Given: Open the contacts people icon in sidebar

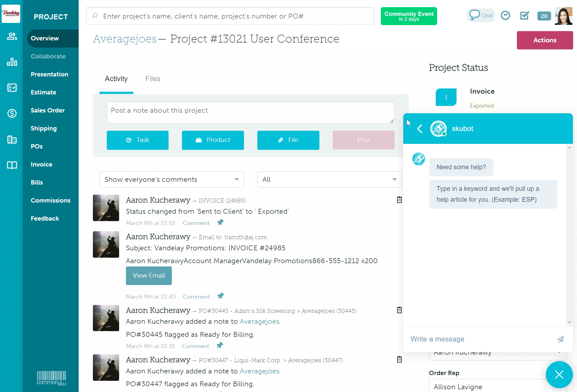Looking at the screenshot, I should tap(12, 36).
